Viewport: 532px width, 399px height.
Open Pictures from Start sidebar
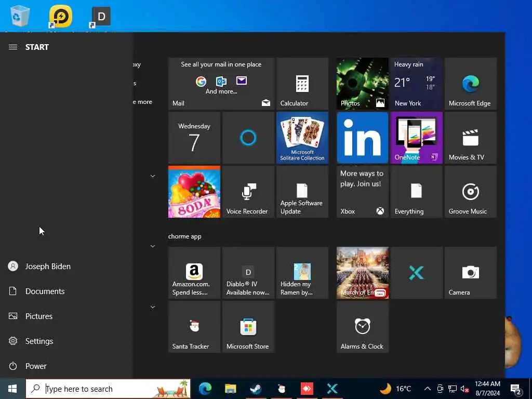point(66,316)
